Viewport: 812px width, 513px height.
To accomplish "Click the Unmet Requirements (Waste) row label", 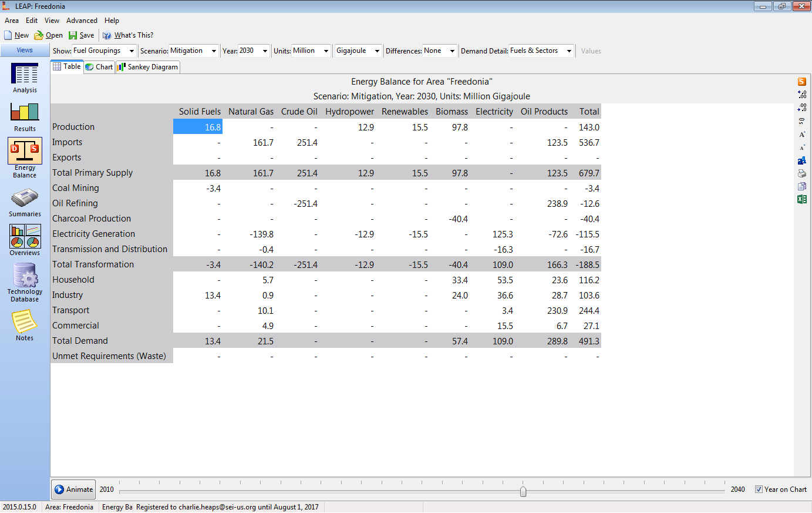I will click(x=109, y=356).
